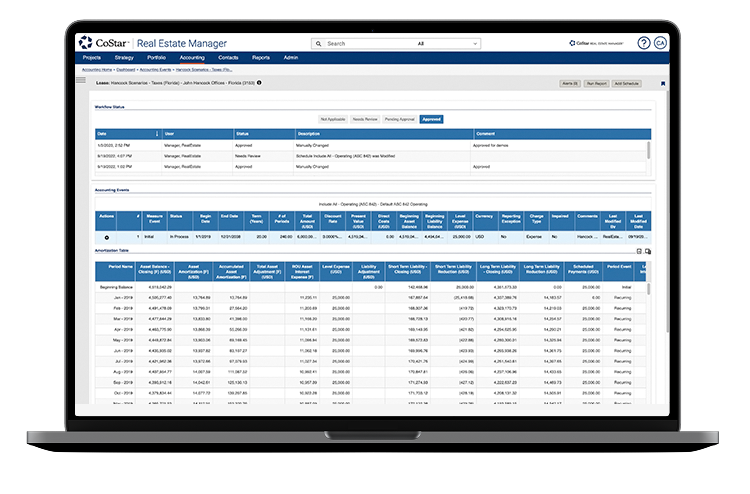Click the bookmark icon beside Add Schedule
The image size is (750, 494).
coord(662,84)
